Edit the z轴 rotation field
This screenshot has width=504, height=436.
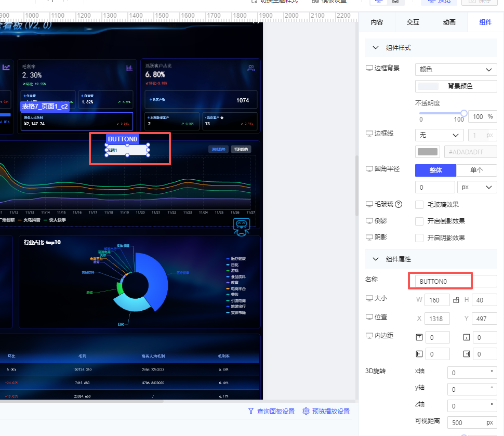point(472,406)
